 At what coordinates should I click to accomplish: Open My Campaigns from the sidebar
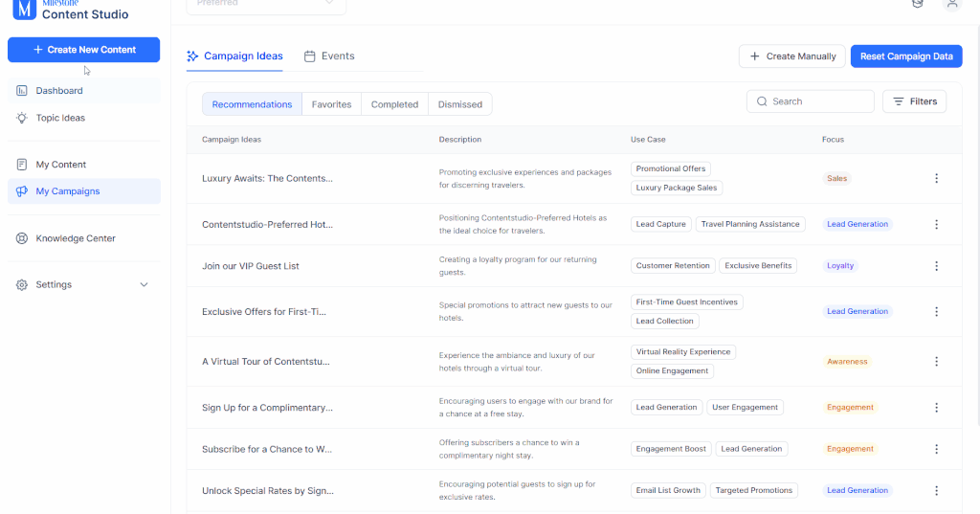pyautogui.click(x=84, y=191)
